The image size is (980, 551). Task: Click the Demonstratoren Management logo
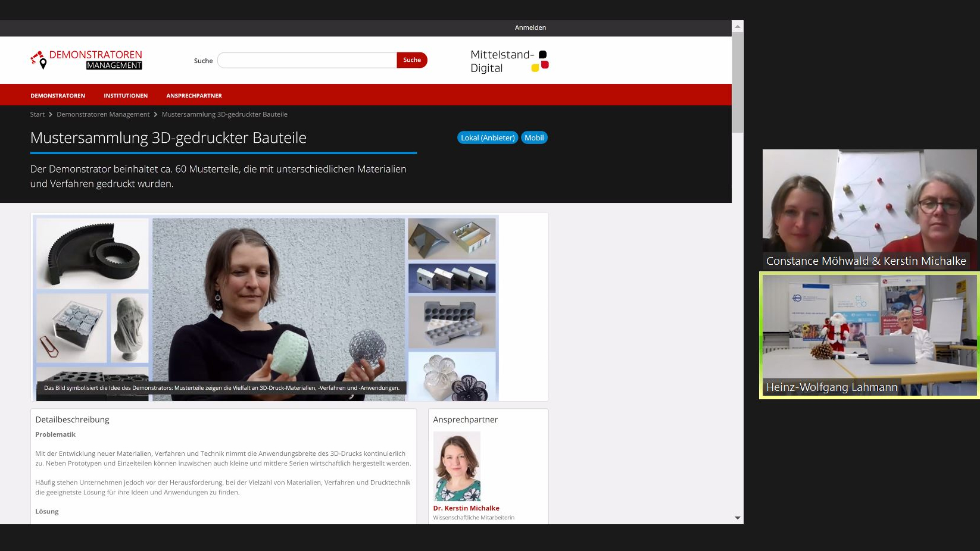[x=86, y=60]
